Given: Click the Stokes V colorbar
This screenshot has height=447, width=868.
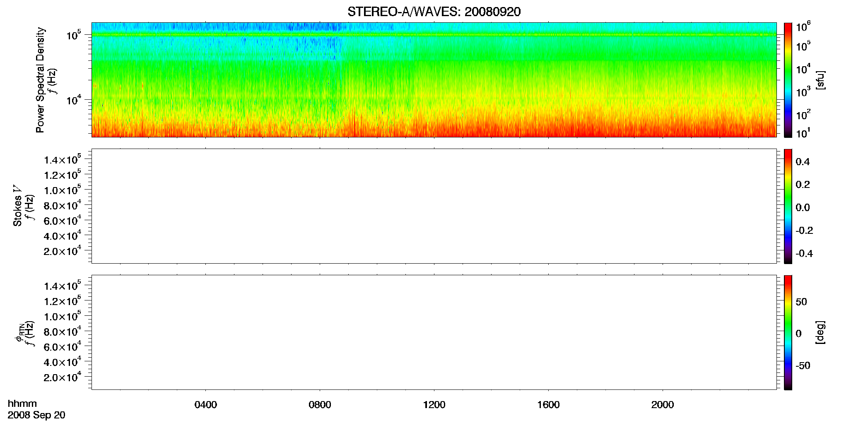Looking at the screenshot, I should pos(788,206).
